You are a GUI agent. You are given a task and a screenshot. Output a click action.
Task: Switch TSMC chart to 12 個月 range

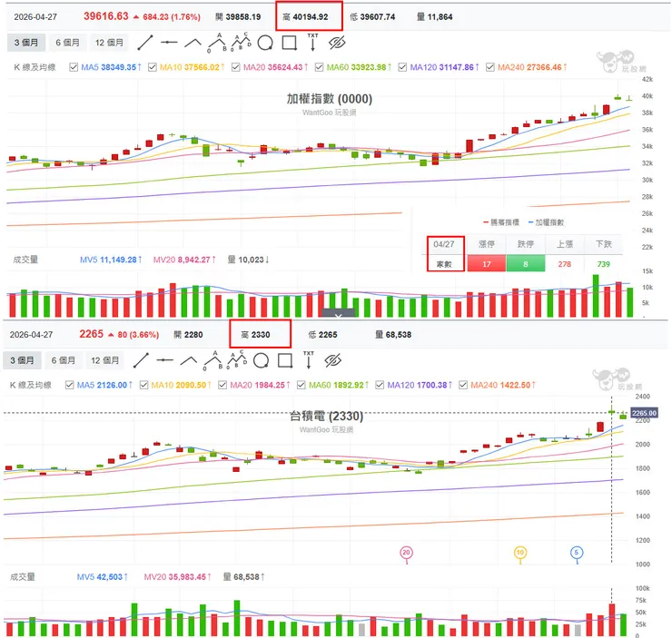tap(104, 360)
